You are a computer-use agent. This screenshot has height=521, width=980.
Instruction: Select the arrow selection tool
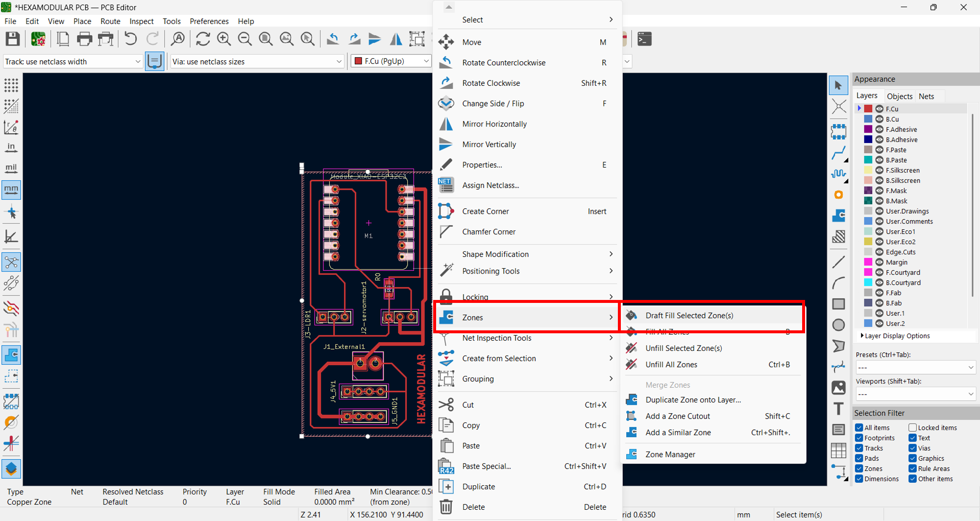point(838,85)
